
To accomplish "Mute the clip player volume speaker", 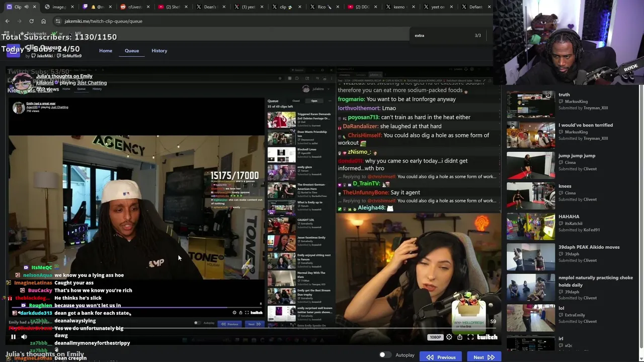I will (x=24, y=337).
